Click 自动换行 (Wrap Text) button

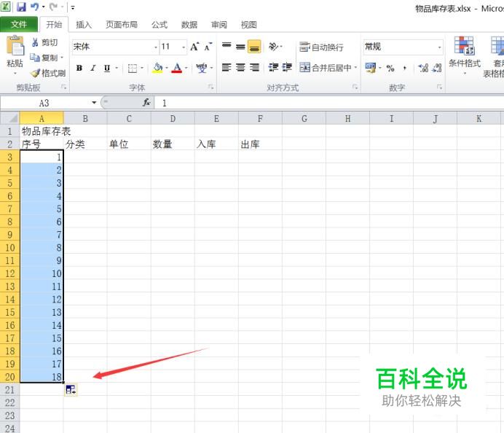point(321,47)
